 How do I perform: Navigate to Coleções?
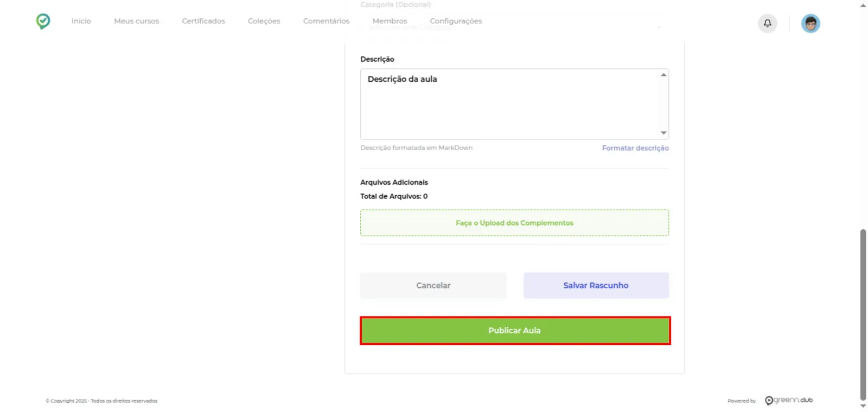(264, 21)
